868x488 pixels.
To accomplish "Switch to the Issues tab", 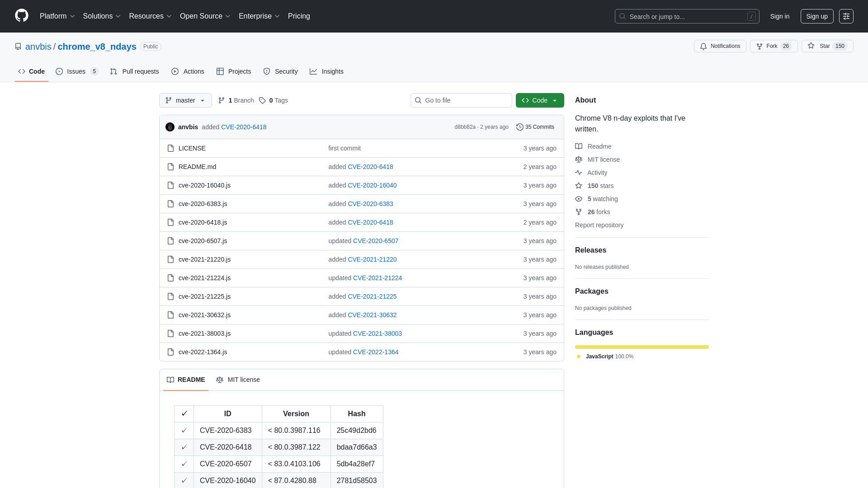I will point(75,71).
